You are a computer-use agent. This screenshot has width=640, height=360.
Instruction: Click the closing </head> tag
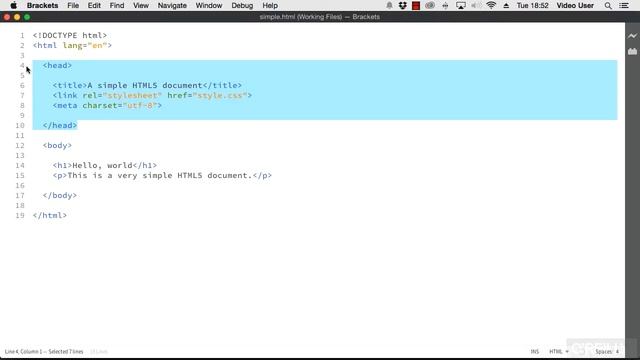60,125
